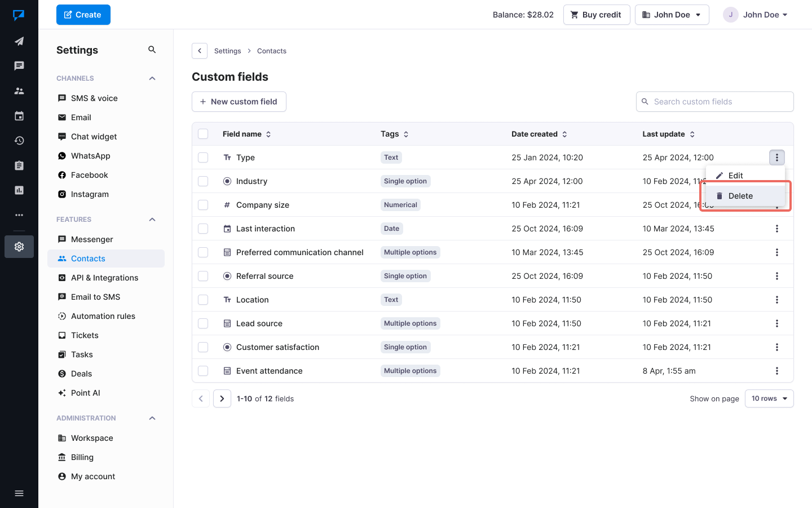Click the settings gear icon in left rail
812x508 pixels.
[x=19, y=247]
